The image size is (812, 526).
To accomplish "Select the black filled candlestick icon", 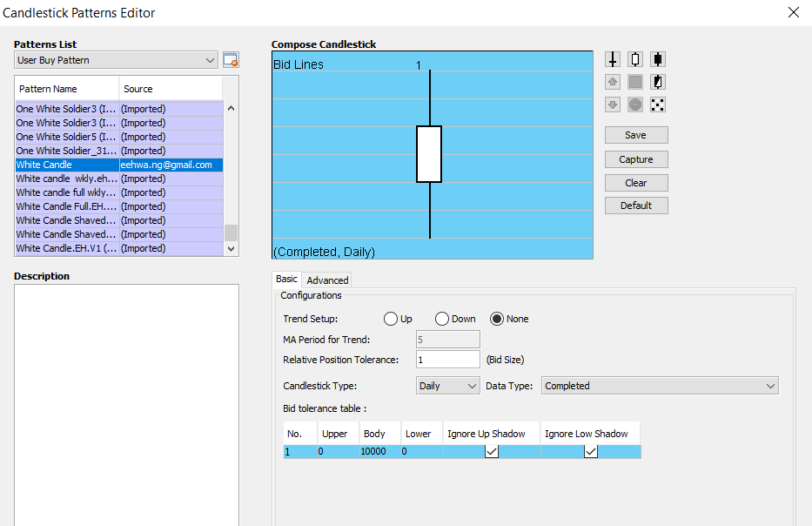I will click(658, 59).
